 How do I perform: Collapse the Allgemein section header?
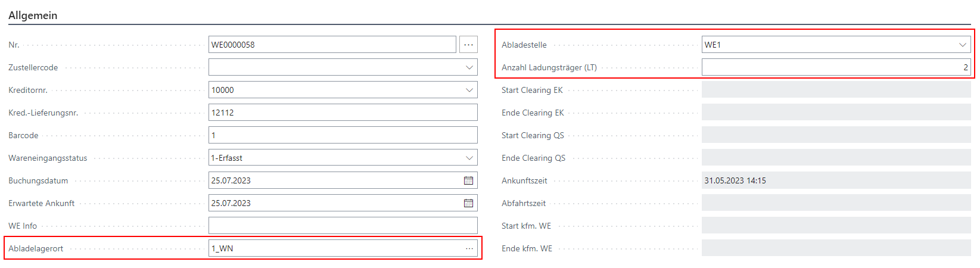tap(33, 15)
